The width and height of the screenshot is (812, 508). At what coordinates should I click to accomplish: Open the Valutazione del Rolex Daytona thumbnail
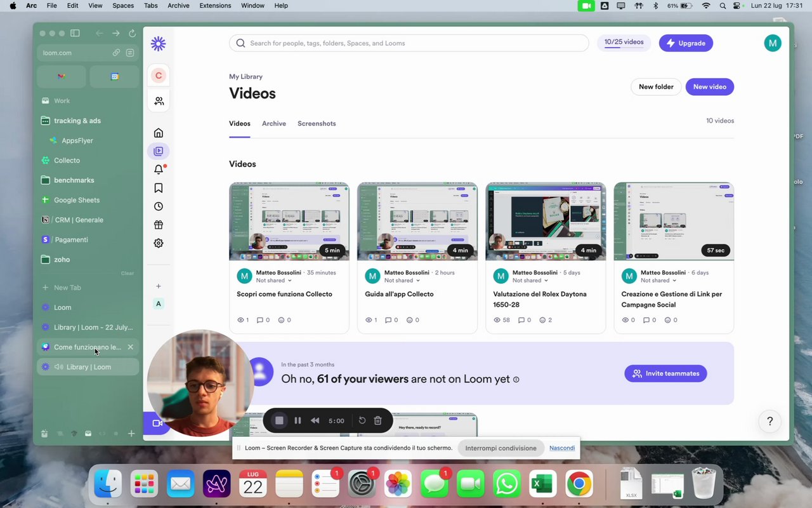point(546,222)
